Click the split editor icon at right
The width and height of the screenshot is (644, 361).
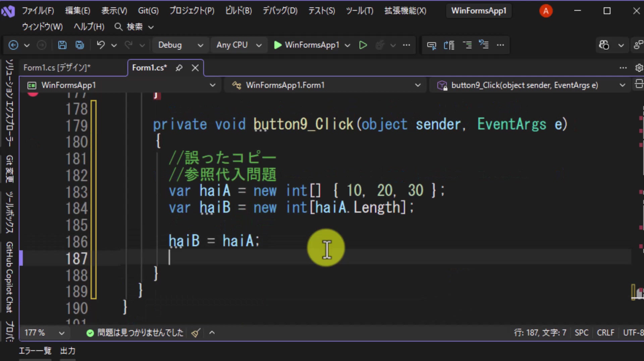(639, 84)
